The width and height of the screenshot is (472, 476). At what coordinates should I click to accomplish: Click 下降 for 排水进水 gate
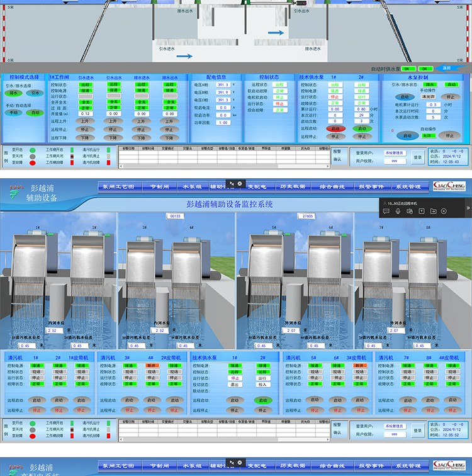tap(142, 138)
